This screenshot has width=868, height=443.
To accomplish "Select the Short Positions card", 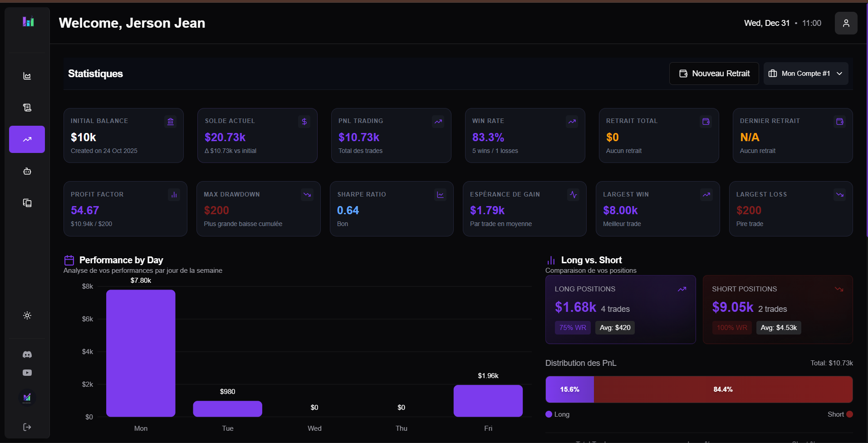I will (777, 310).
